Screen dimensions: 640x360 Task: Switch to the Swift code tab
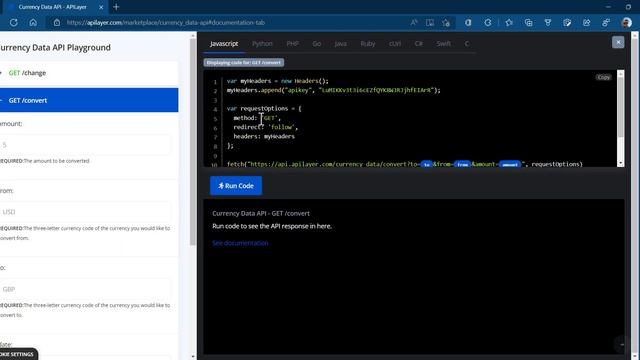[x=444, y=44]
